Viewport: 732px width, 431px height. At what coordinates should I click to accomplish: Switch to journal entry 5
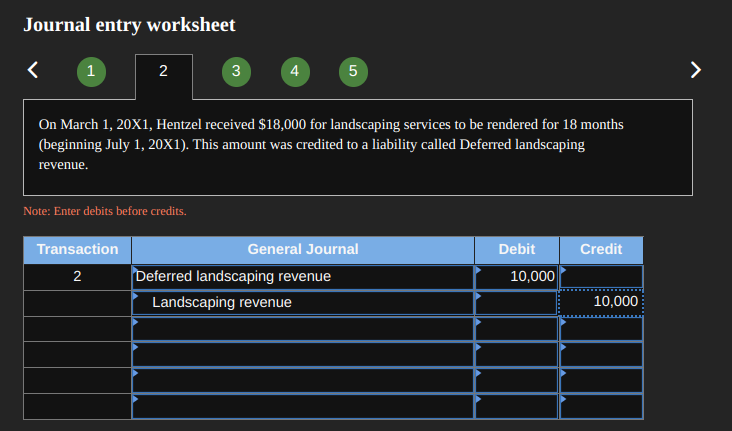tap(353, 71)
